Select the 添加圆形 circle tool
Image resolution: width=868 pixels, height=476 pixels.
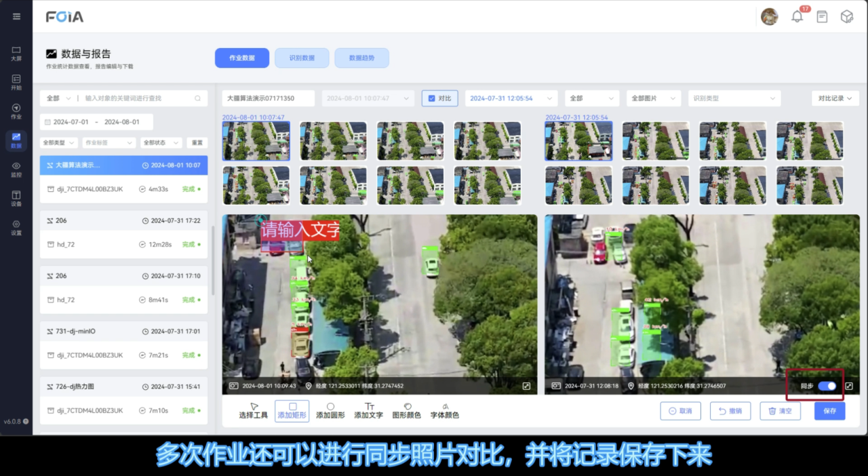330,411
